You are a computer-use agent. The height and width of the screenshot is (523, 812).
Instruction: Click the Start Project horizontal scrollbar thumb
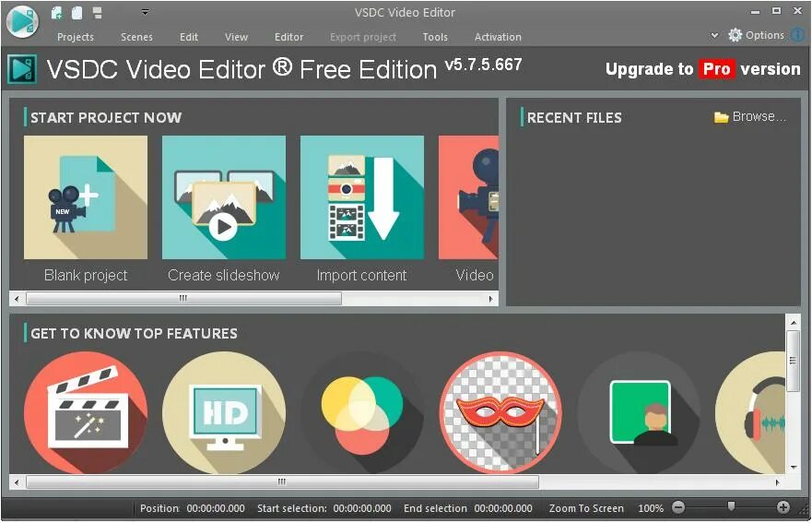183,299
